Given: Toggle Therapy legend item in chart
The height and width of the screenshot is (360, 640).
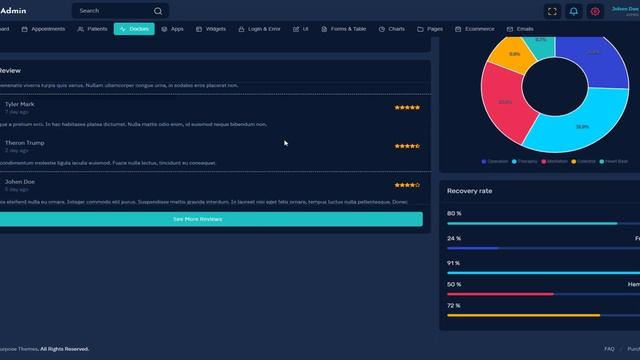Looking at the screenshot, I should (x=524, y=162).
